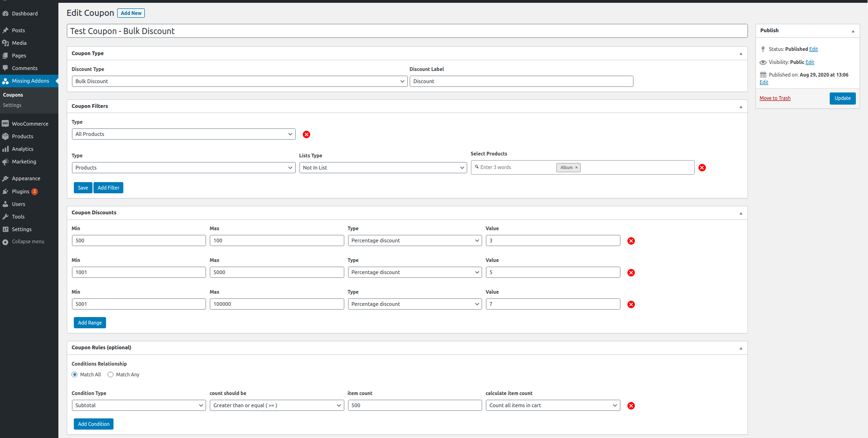
Task: Open the All Products filter type dropdown
Action: (184, 134)
